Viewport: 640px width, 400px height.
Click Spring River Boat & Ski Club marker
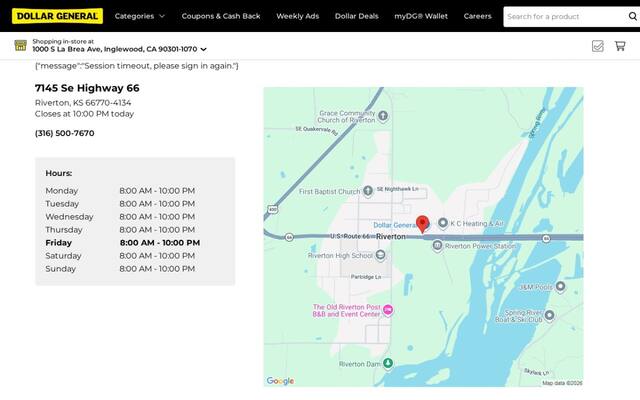point(549,315)
